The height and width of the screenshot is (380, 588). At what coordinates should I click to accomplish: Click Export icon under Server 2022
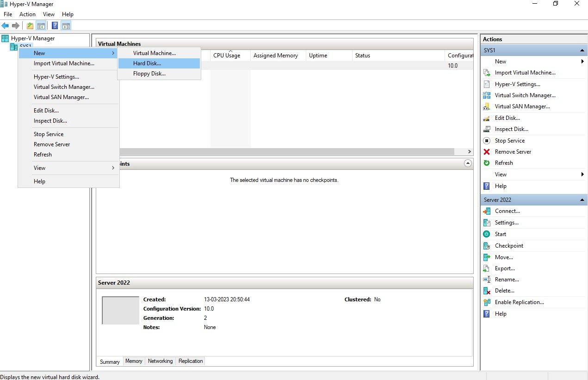487,268
